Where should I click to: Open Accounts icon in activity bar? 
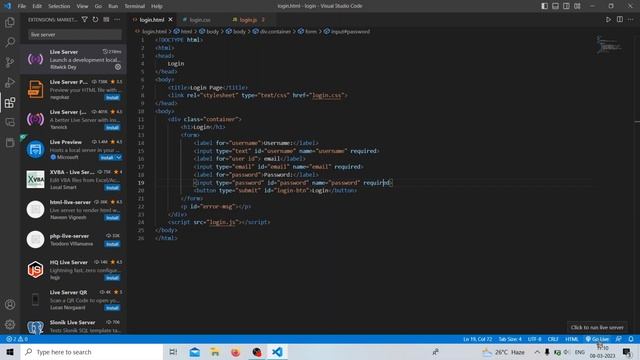pos(10,304)
